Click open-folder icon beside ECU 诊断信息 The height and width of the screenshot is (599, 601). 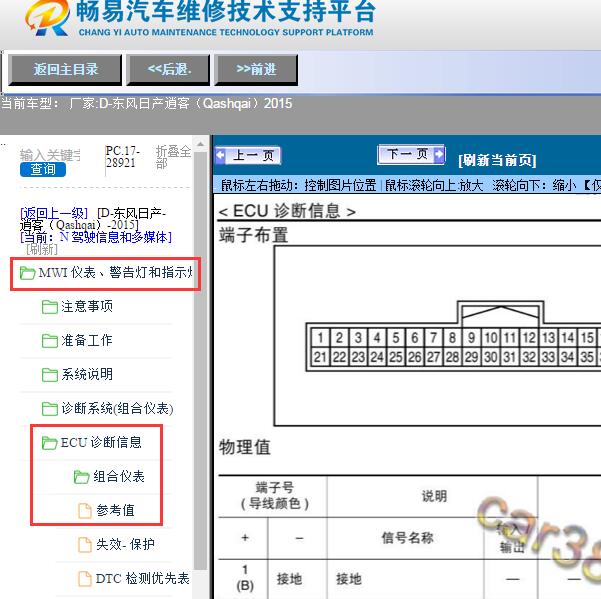(49, 442)
